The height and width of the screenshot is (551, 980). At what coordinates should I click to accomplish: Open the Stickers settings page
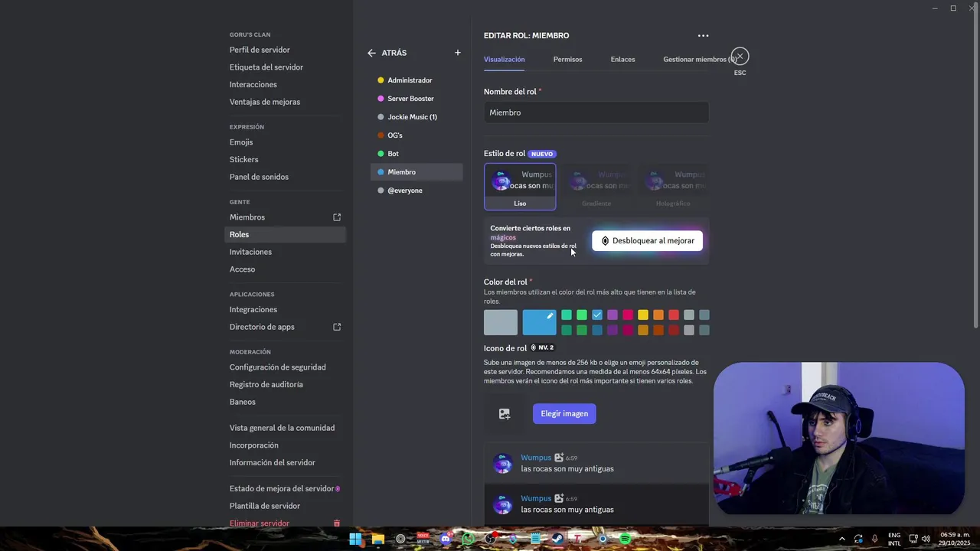tap(286, 159)
